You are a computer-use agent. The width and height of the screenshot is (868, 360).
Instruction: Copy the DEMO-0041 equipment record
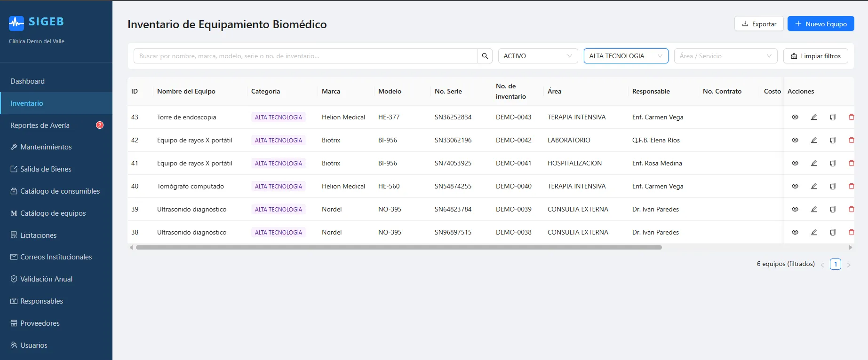pos(833,163)
